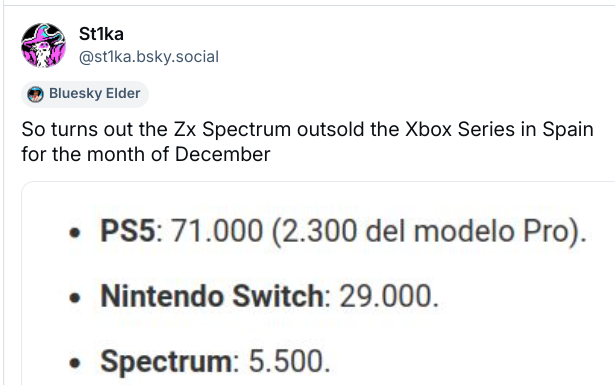Open the St1ka display name link
615x385 pixels.
click(101, 34)
